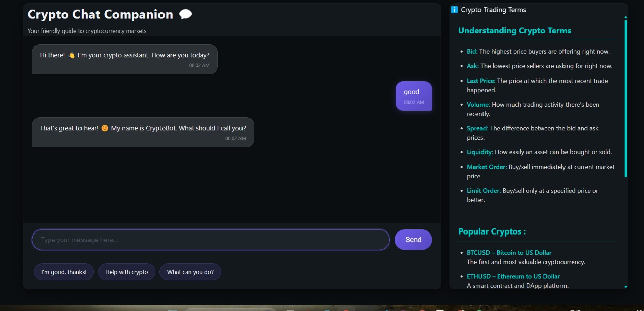Open the ETHUSD – Ethereum to US Dollar entry

click(x=513, y=276)
